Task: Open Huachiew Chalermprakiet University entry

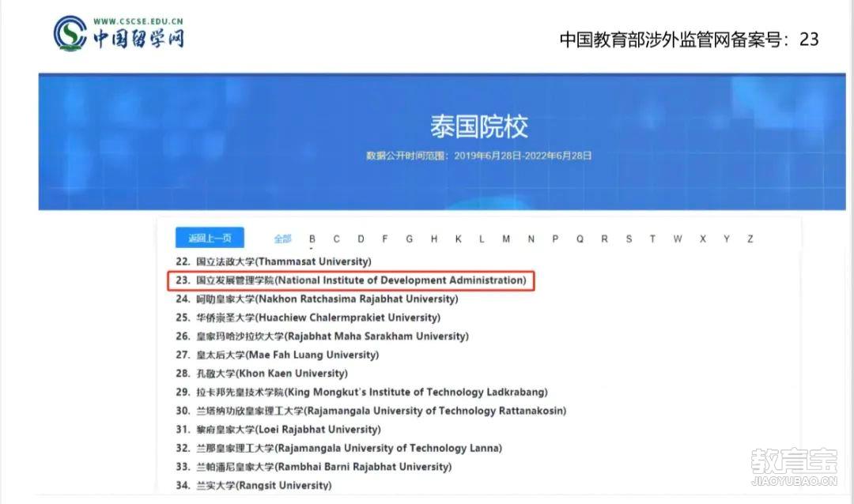Action: (308, 318)
